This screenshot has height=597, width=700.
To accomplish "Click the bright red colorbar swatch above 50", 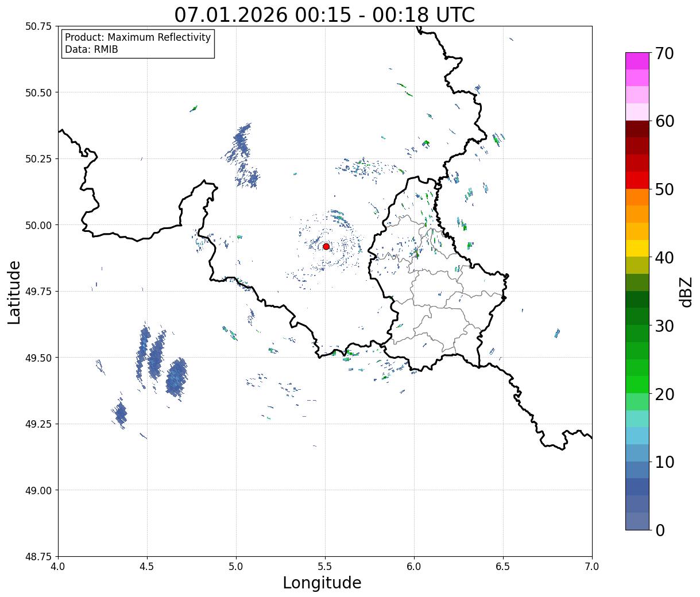I will tap(637, 180).
